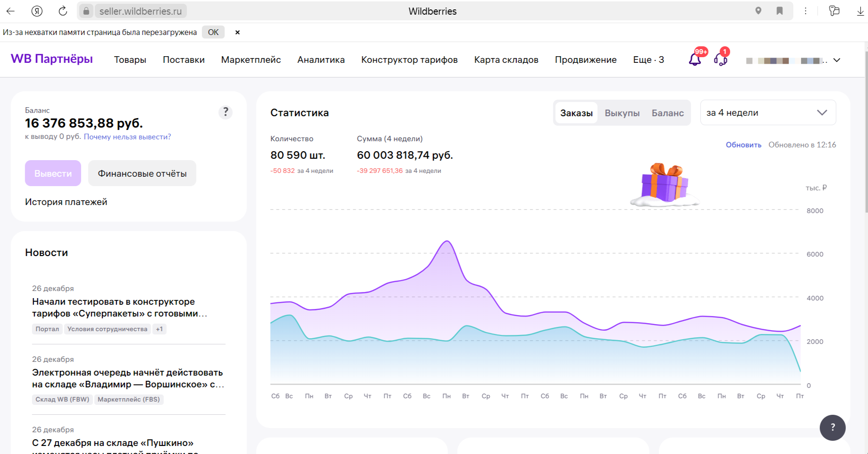The image size is (868, 454).
Task: Open the Аналитика menu item
Action: (321, 60)
